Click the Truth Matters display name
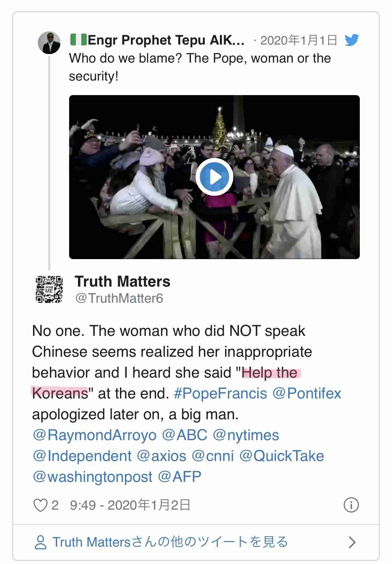 pos(122,281)
